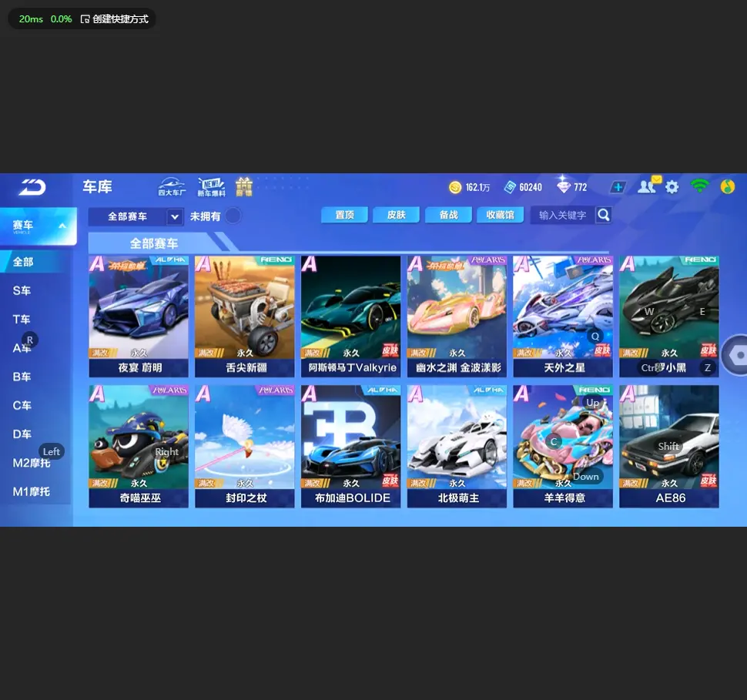Screen dimensions: 747x700
Task: Open the 四大车厂 car factory icon
Action: (172, 187)
